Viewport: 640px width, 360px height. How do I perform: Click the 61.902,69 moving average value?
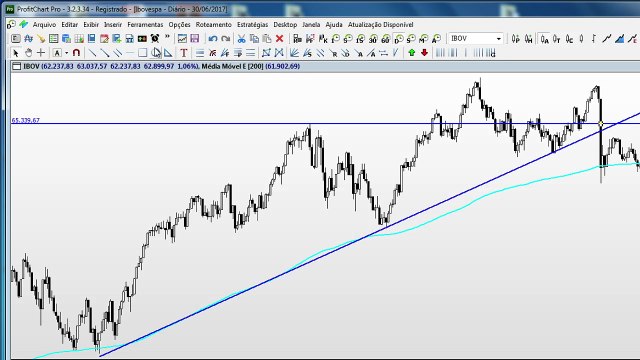click(x=282, y=66)
